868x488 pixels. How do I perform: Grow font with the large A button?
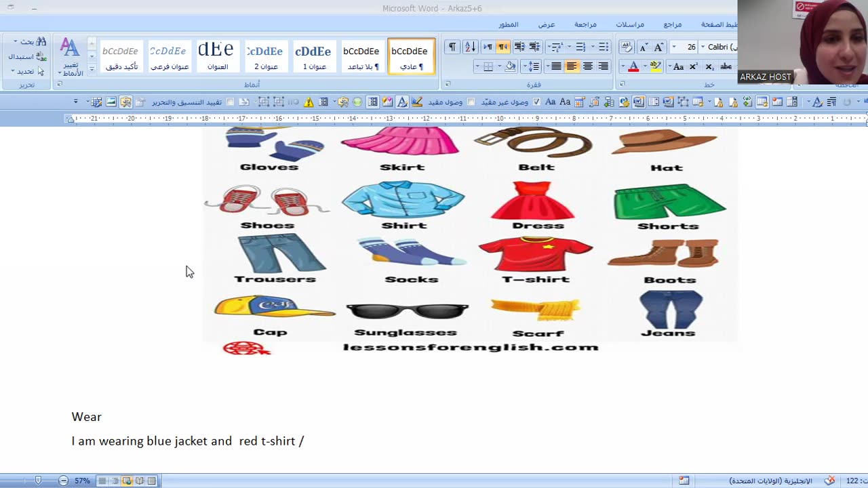[658, 47]
